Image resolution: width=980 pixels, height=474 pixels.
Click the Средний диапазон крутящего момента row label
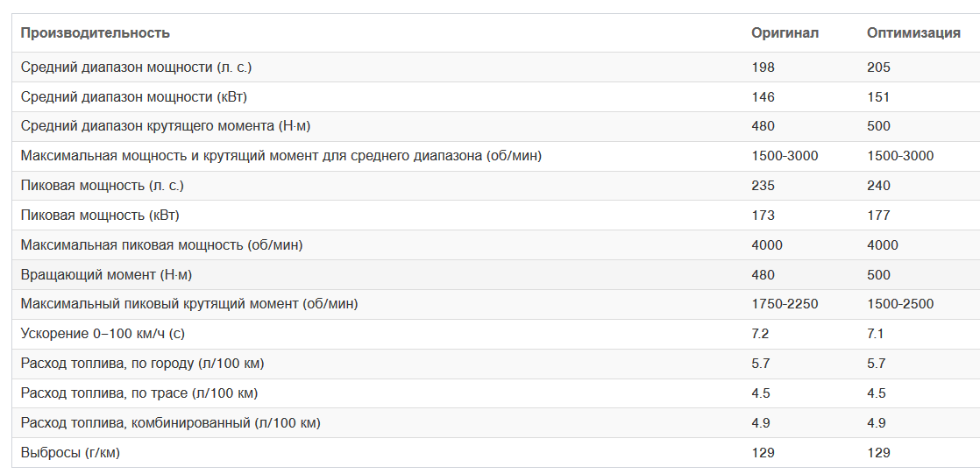(x=165, y=126)
